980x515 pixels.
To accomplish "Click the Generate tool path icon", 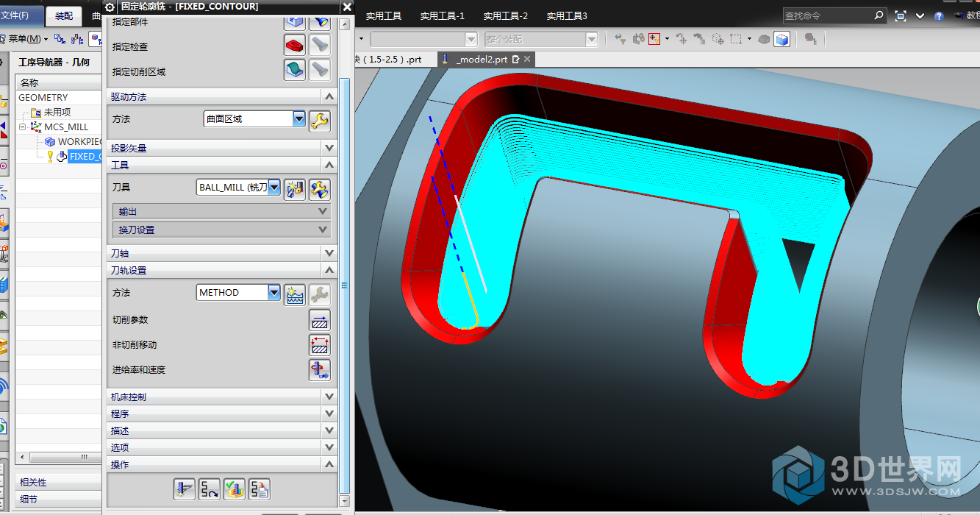I will pyautogui.click(x=184, y=489).
